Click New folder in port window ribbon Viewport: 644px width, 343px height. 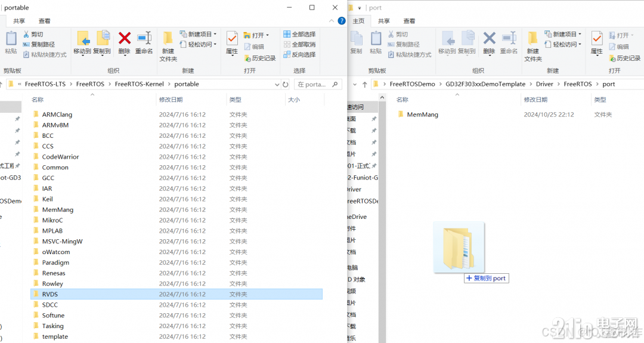(x=533, y=47)
